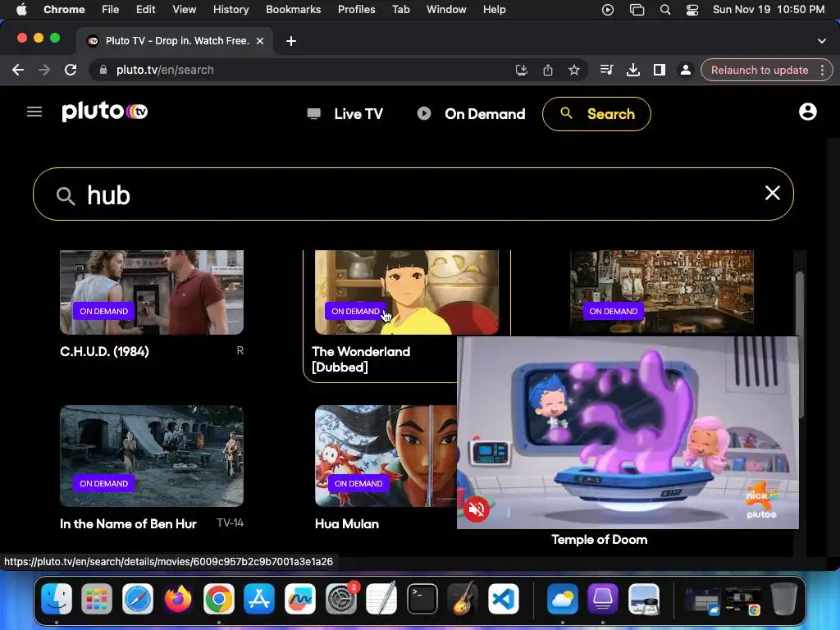This screenshot has height=630, width=840.
Task: Click the share icon in address bar
Action: point(547,70)
